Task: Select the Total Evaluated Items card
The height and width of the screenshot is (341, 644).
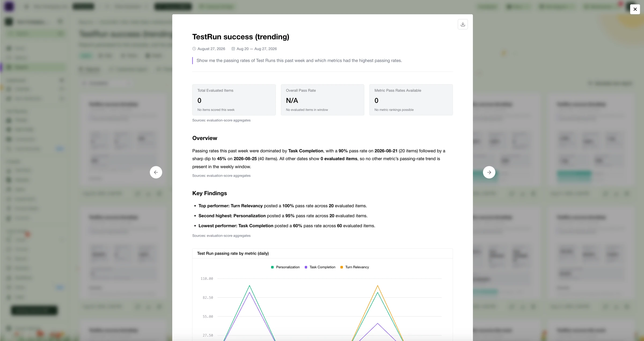Action: coord(234,100)
